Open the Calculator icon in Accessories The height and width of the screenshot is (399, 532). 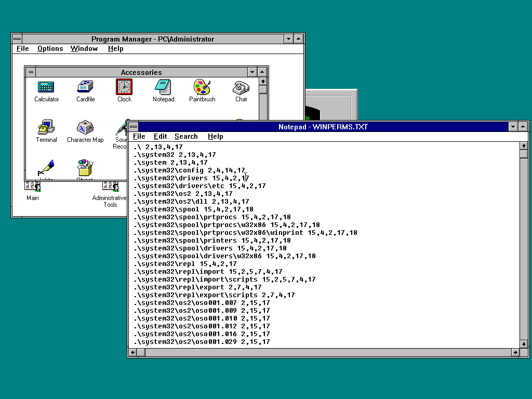point(46,87)
